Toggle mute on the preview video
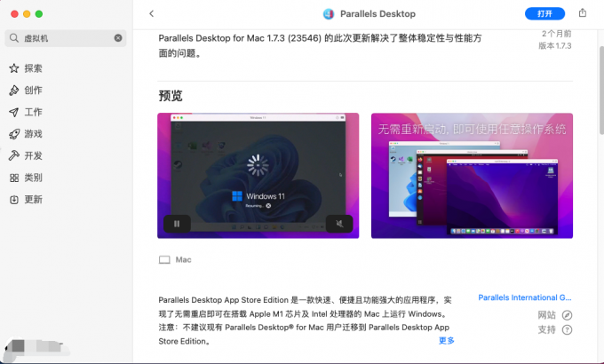The height and width of the screenshot is (364, 604). tap(339, 224)
